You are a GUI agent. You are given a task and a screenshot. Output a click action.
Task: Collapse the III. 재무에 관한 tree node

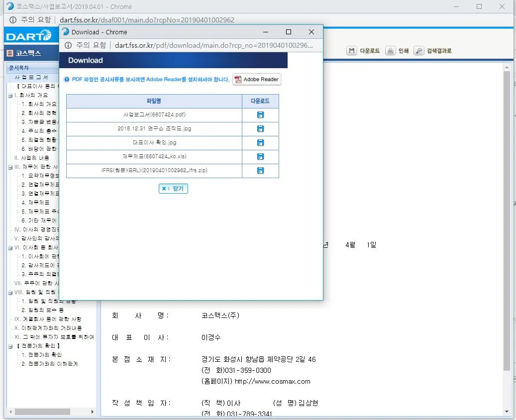10,167
